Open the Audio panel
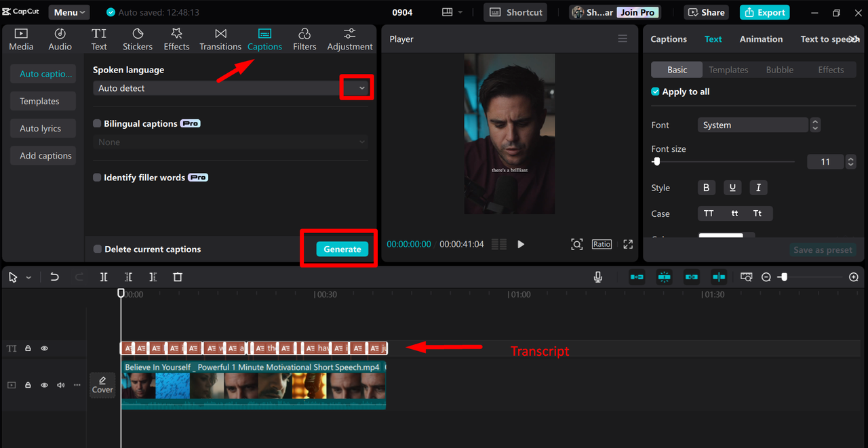The width and height of the screenshot is (868, 448). (x=60, y=39)
